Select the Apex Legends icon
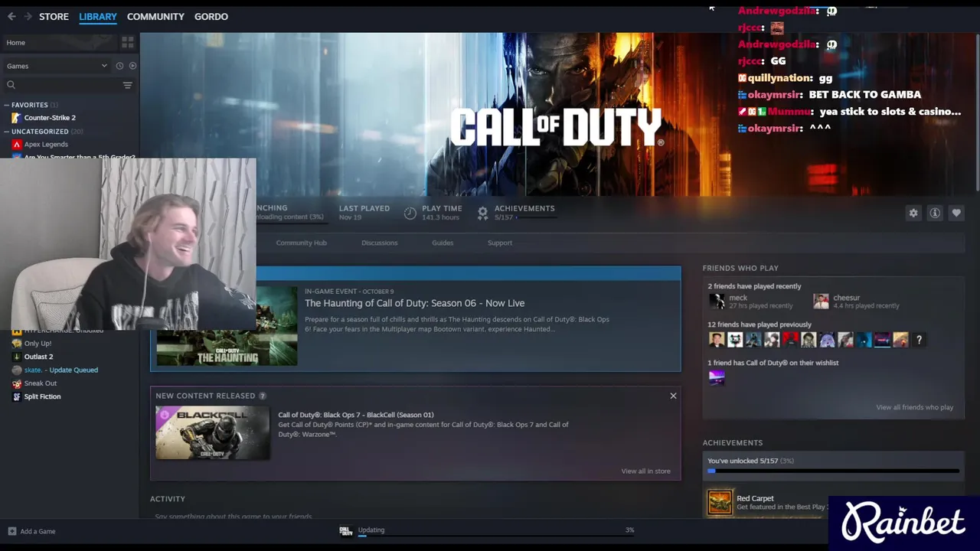This screenshot has width=980, height=551. pyautogui.click(x=16, y=144)
